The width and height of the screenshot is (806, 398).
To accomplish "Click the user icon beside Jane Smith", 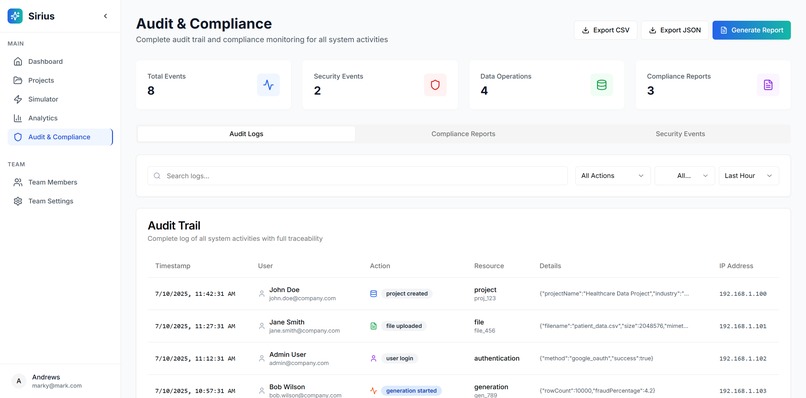I will (x=262, y=326).
